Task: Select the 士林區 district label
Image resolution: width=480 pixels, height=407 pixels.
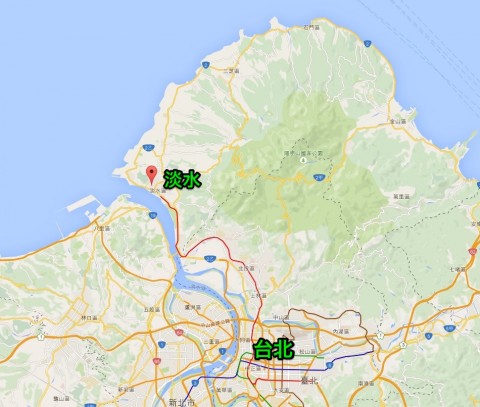Action: pyautogui.click(x=258, y=296)
